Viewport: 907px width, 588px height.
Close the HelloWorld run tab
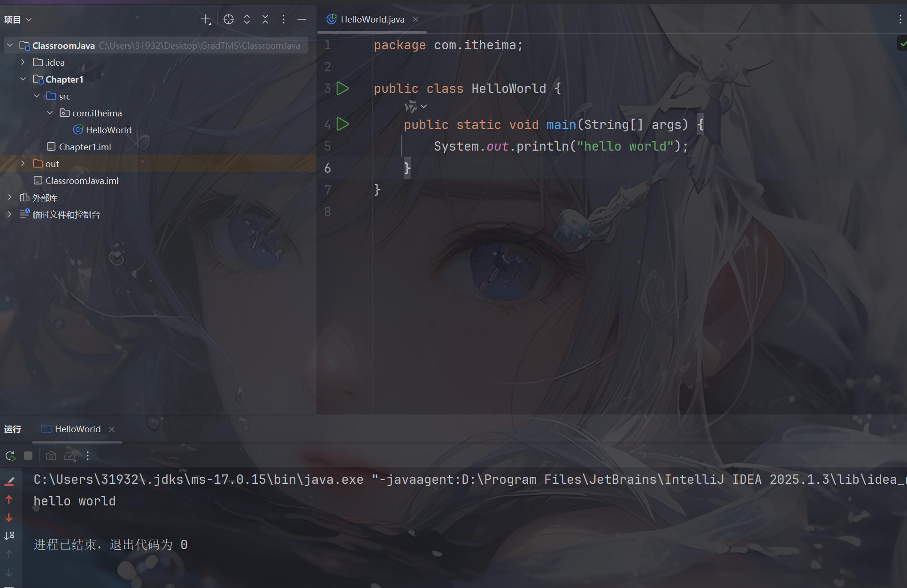point(112,429)
